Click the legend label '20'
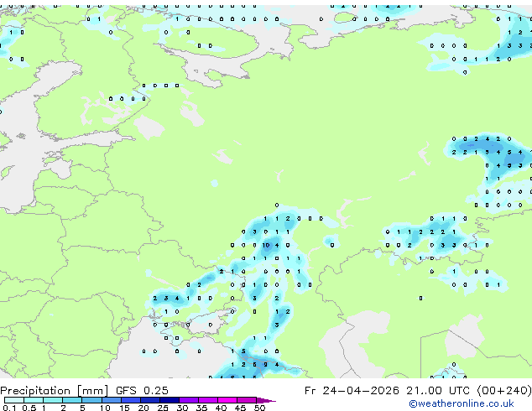The width and height of the screenshot is (532, 411). pos(143,408)
